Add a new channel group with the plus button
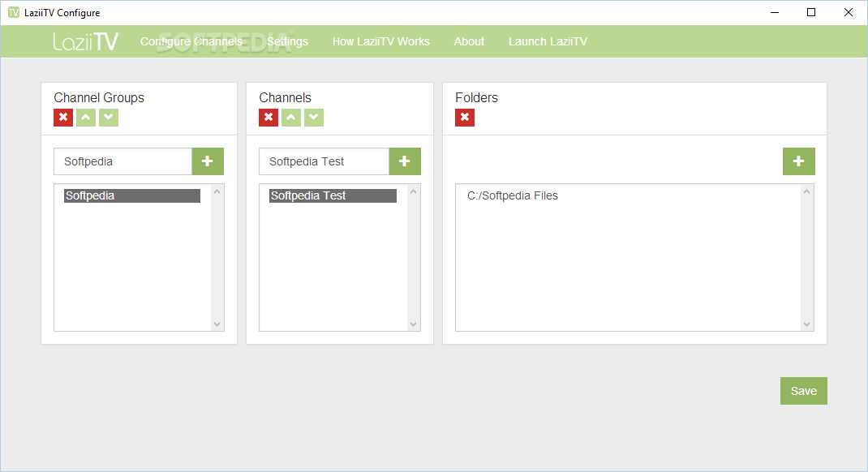The image size is (868, 472). 208,161
